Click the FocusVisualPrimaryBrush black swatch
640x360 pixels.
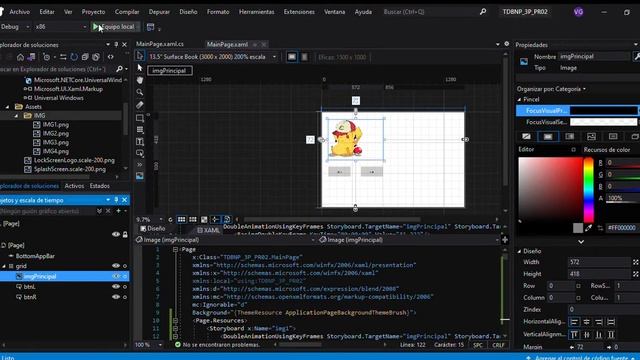[603, 111]
